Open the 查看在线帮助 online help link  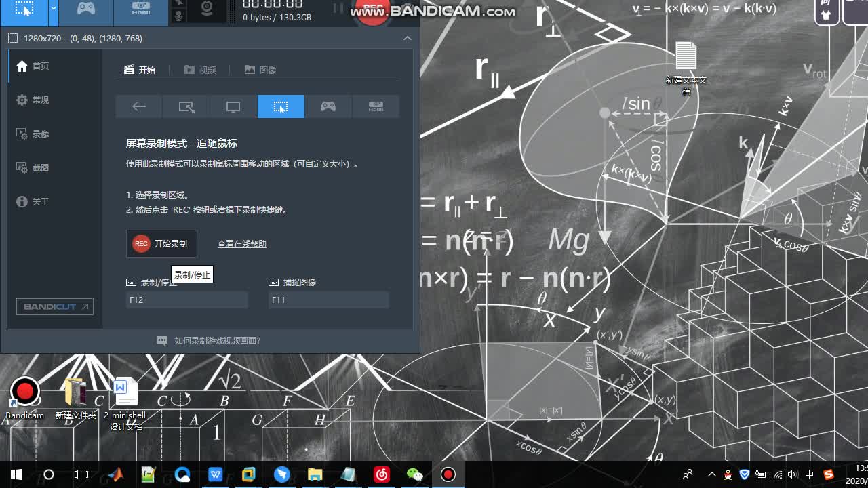241,243
